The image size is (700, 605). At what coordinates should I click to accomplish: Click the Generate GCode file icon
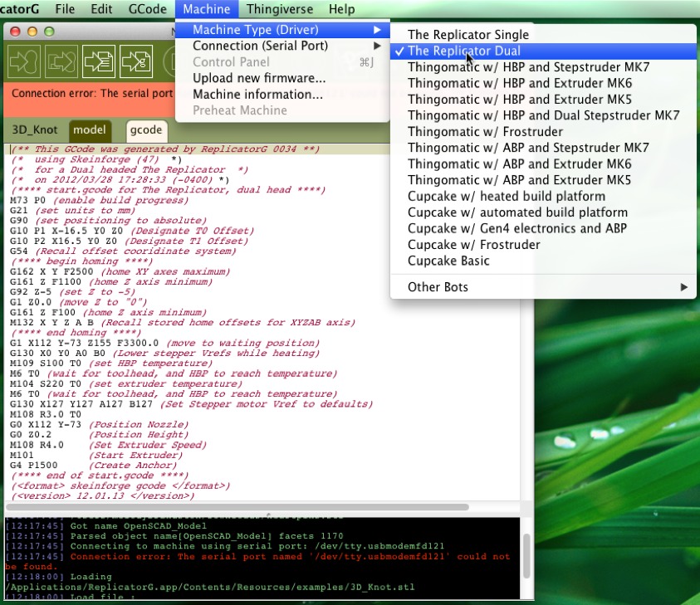click(x=135, y=61)
